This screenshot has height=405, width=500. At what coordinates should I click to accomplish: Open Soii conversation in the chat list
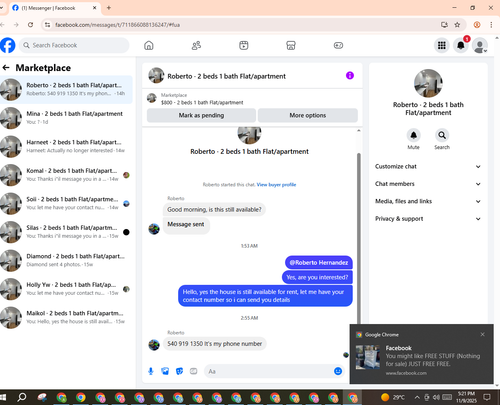pos(66,203)
